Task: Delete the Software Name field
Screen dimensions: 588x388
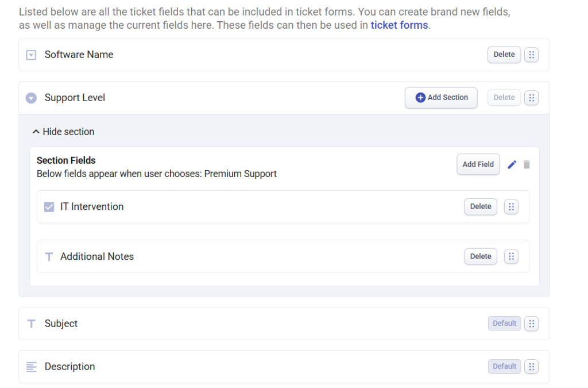Action: click(x=504, y=55)
